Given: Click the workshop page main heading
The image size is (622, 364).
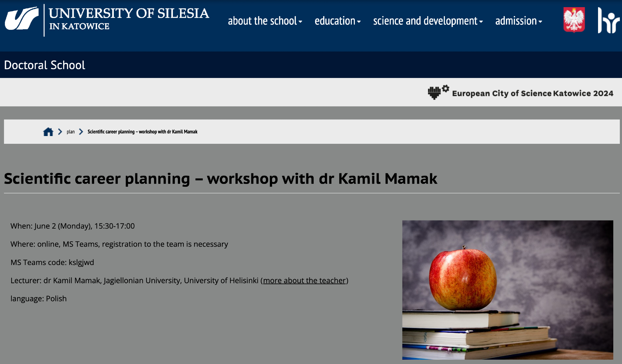Looking at the screenshot, I should tap(220, 179).
